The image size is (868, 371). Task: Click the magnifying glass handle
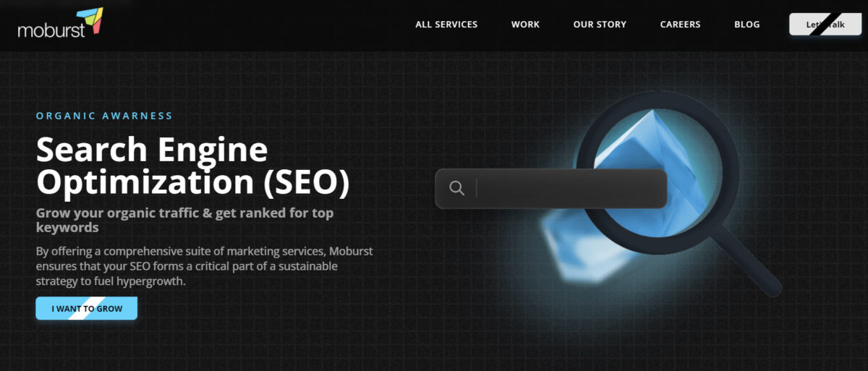tap(746, 260)
